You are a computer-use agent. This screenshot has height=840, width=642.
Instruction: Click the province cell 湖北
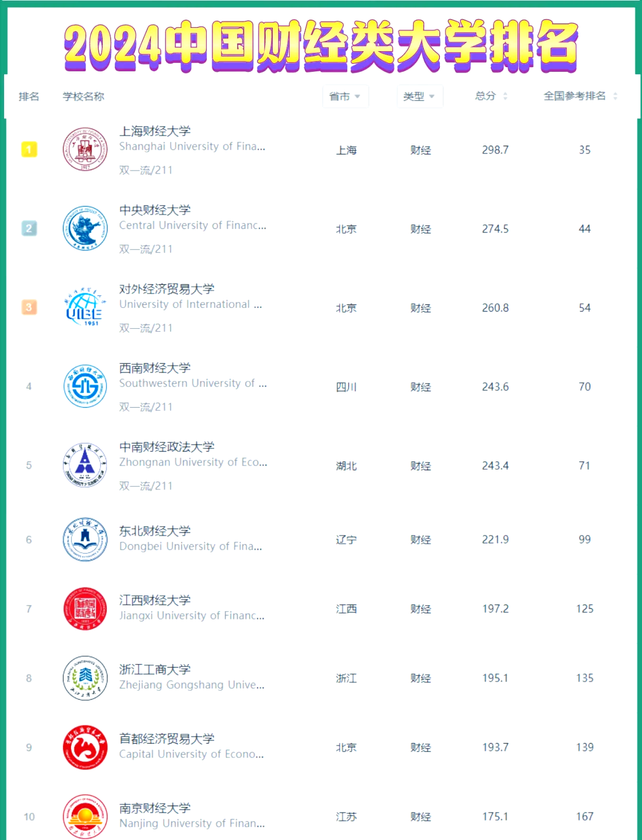point(346,466)
